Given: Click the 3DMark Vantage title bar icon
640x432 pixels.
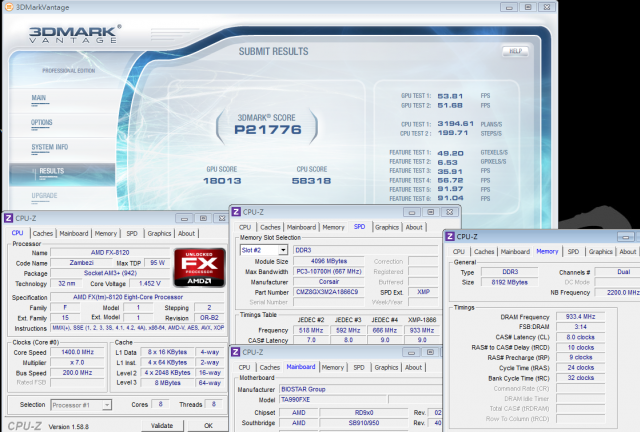Looking at the screenshot, I should click(9, 7).
